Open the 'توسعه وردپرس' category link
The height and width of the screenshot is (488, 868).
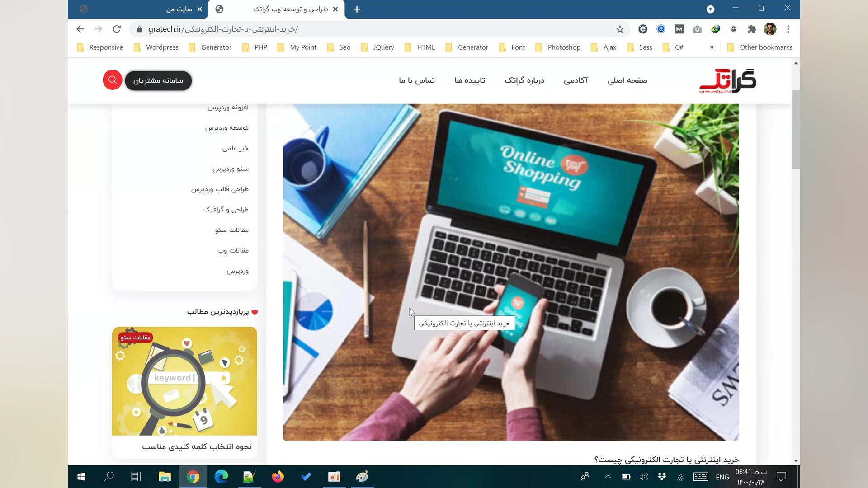227,128
